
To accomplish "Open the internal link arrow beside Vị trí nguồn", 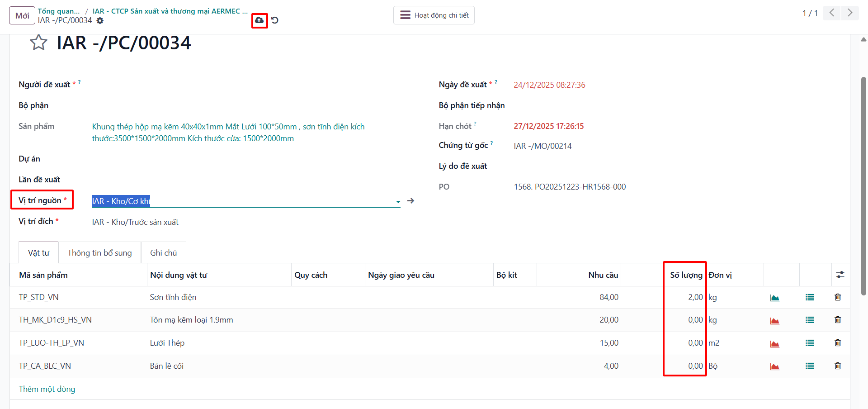I will tap(410, 201).
